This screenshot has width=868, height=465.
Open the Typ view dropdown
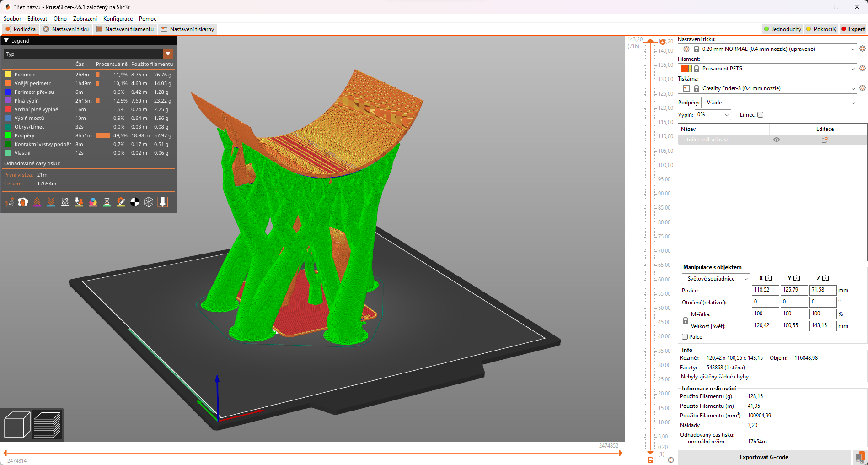(168, 54)
